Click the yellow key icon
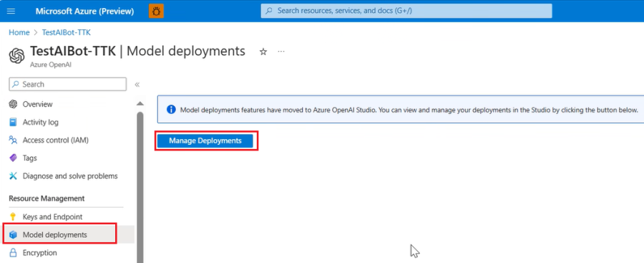This screenshot has height=263, width=644. [13, 216]
